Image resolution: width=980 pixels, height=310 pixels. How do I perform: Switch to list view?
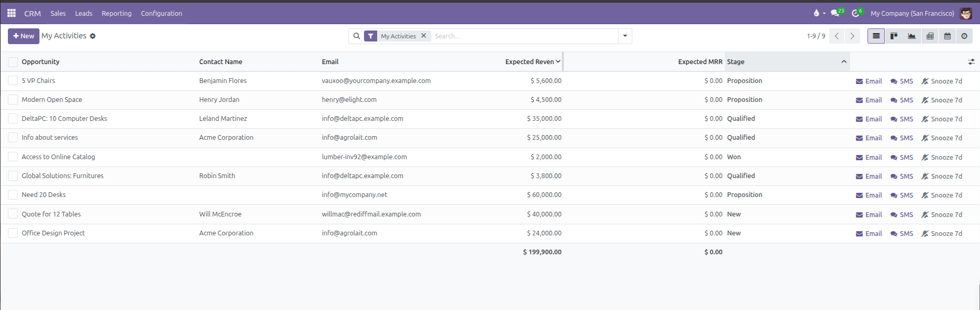click(x=876, y=36)
